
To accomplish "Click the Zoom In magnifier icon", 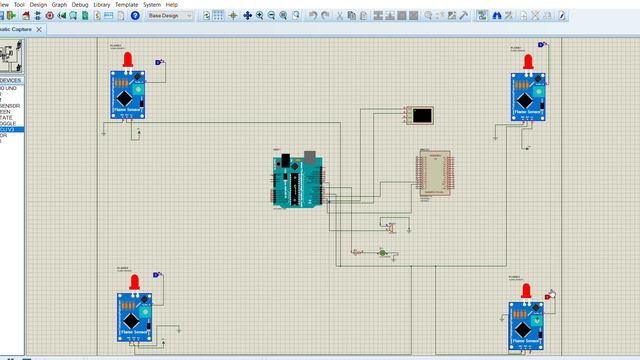I will [260, 16].
